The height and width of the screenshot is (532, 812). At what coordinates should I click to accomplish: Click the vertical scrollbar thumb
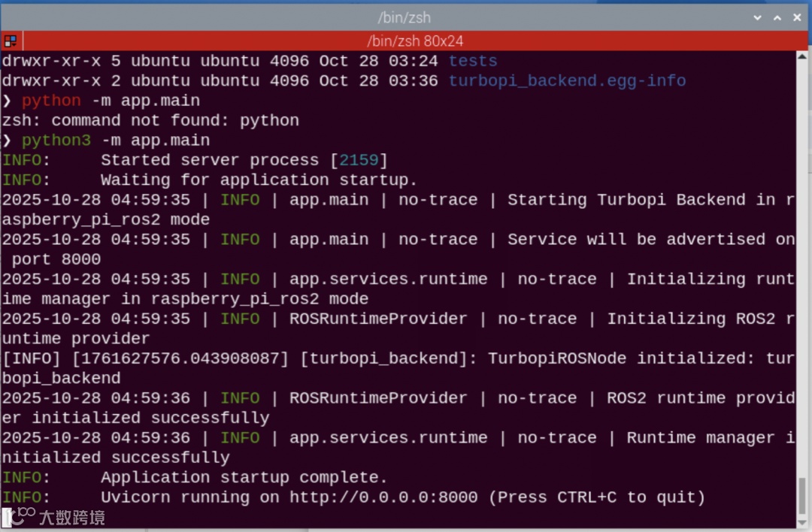[802, 496]
